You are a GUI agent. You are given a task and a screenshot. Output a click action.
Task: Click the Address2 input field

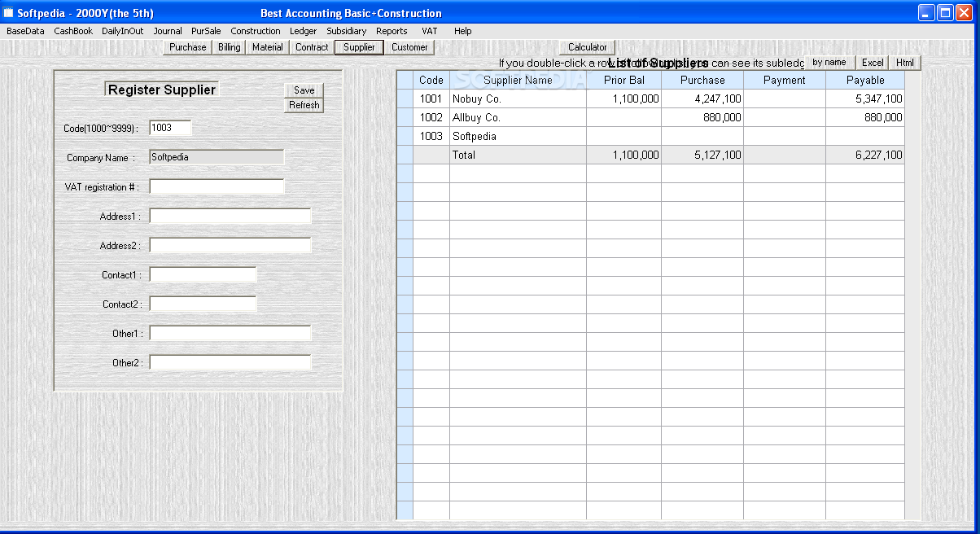(230, 245)
